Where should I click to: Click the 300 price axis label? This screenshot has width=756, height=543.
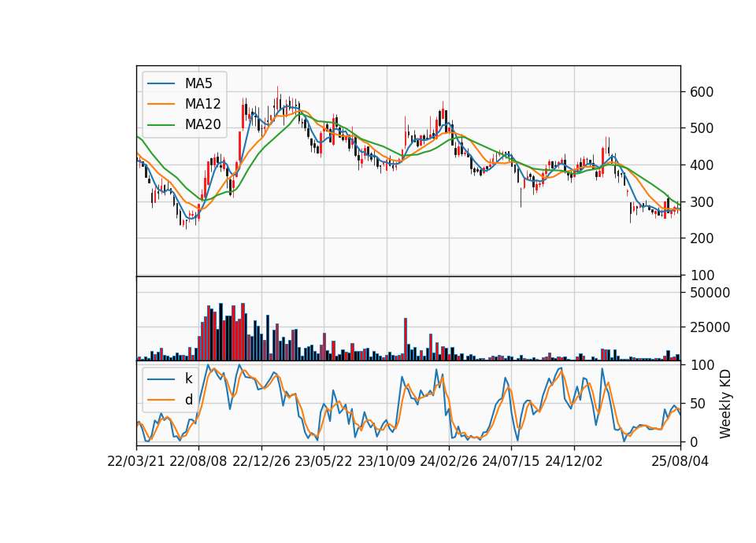(702, 202)
